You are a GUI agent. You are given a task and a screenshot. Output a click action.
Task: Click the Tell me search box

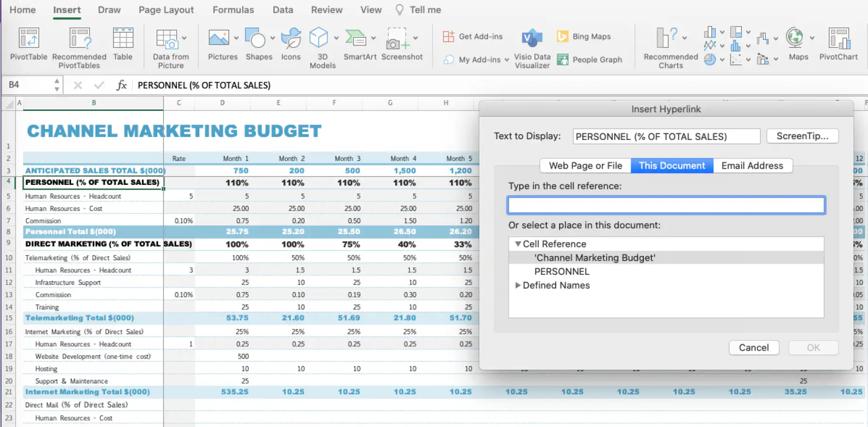(x=418, y=10)
